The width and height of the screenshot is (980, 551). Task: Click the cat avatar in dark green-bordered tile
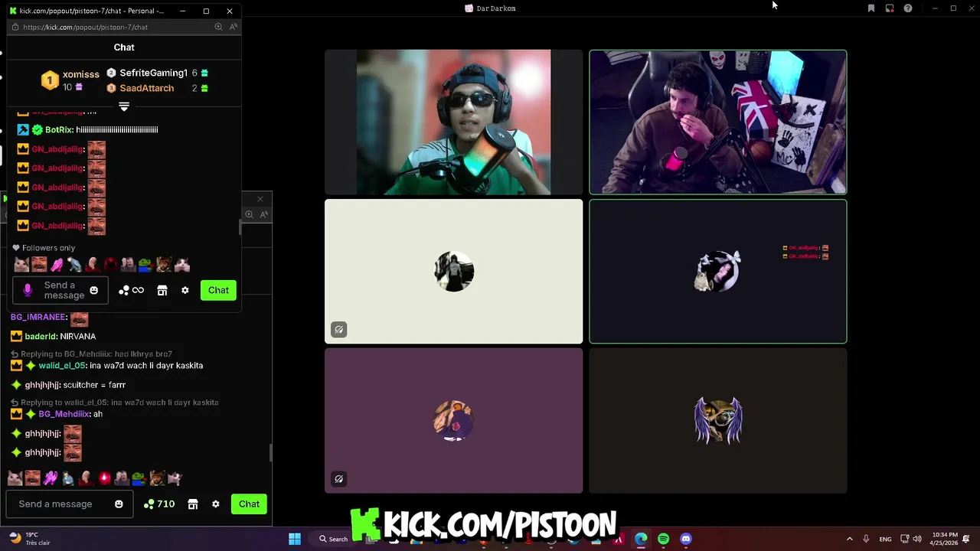coord(717,271)
